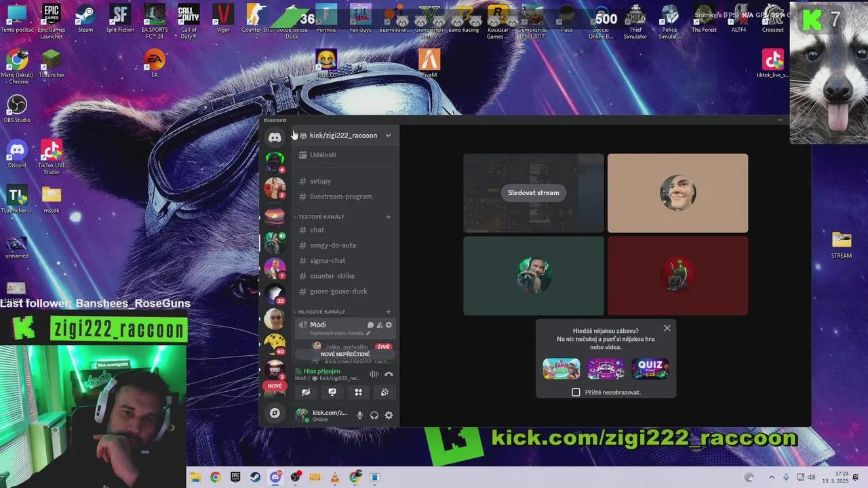Viewport: 868px width, 488px height.
Task: Launch the middle purple game activity
Action: (606, 369)
